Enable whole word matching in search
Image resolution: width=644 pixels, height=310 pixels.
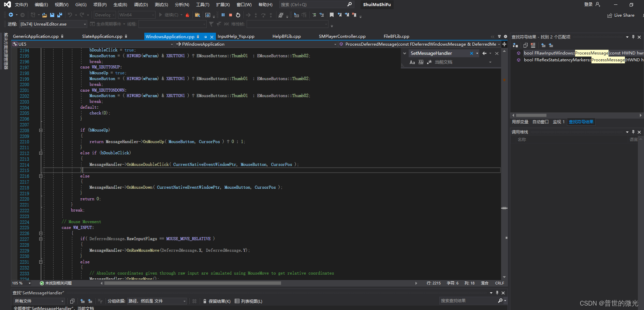pos(421,62)
